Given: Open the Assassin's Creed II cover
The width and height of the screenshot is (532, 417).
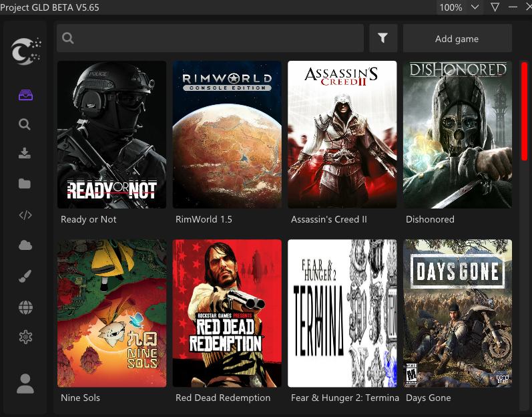Looking at the screenshot, I should coord(342,134).
